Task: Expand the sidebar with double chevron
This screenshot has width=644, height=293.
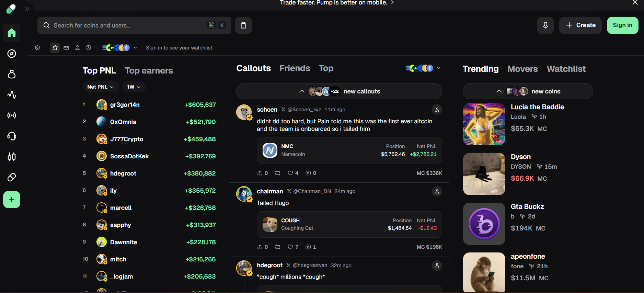Action: pos(27,9)
